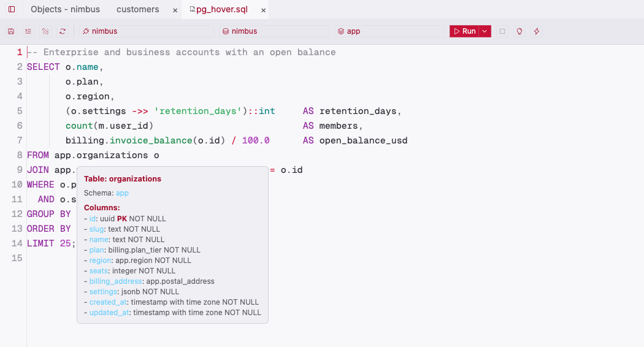Viewport: 644px width, 347px height.
Task: Click the slug column link
Action: click(x=96, y=229)
